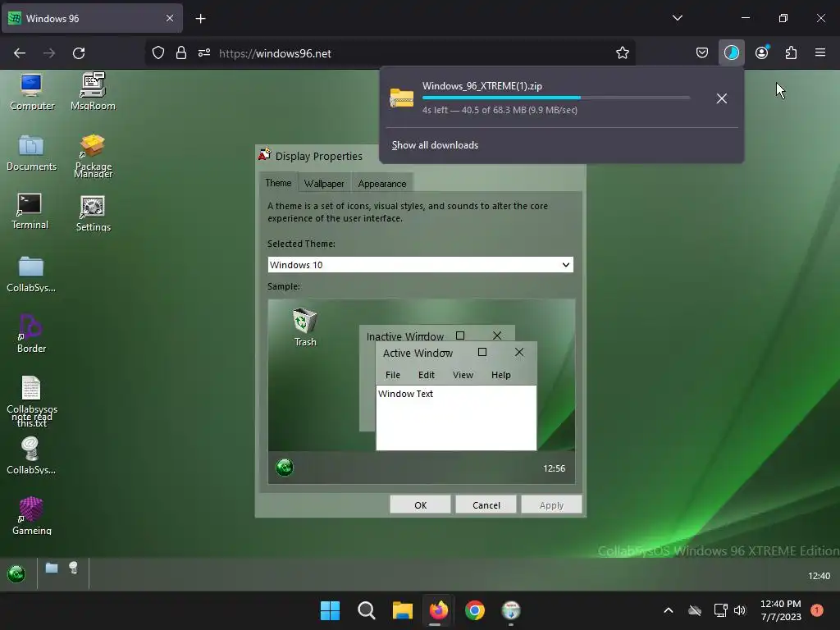The image size is (840, 630).
Task: Click the green orb in sample preview
Action: coord(285,468)
